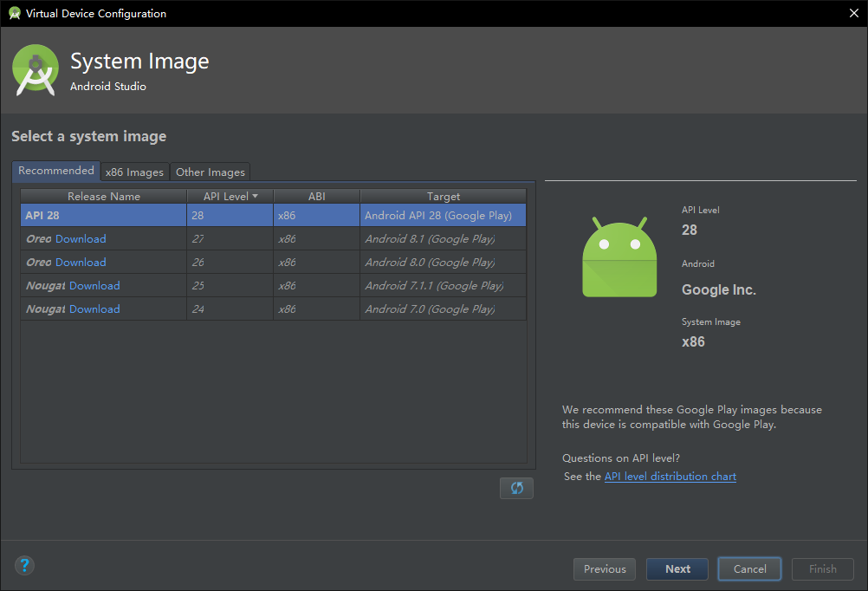The height and width of the screenshot is (591, 868).
Task: Click the Next button
Action: point(677,568)
